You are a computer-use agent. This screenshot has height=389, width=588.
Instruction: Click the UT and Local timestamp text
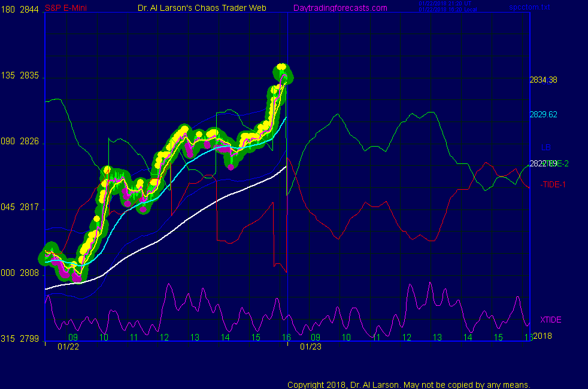click(446, 8)
